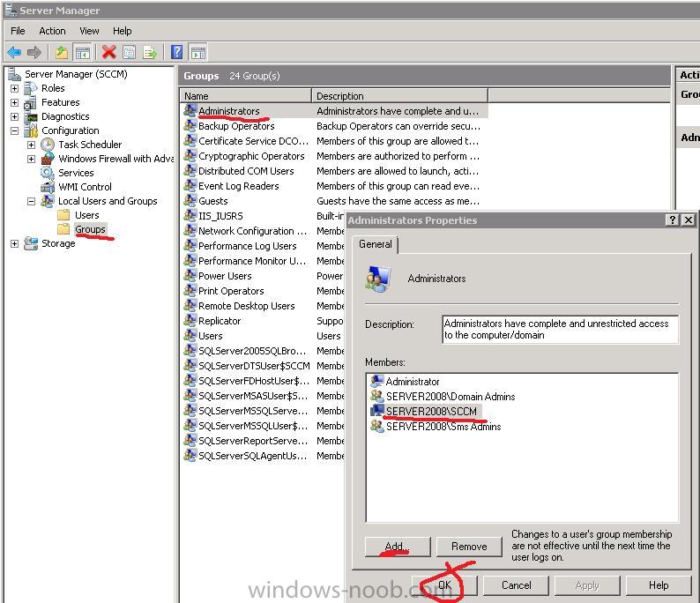Click the Export List toolbar icon

pyautogui.click(x=150, y=53)
